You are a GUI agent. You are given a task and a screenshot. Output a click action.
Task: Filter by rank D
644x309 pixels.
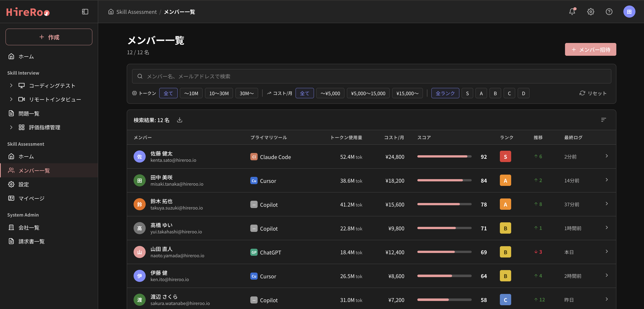tap(524, 93)
